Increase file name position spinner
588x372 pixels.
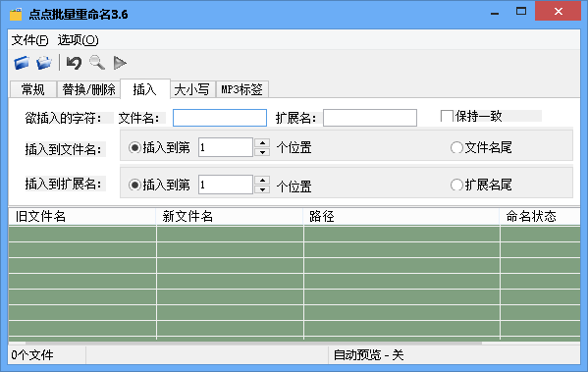tap(262, 143)
